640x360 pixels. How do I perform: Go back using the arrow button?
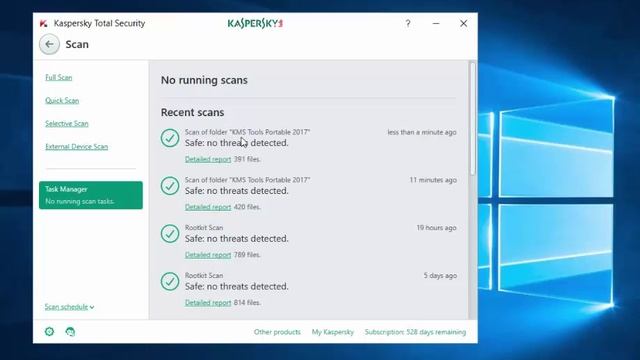49,44
